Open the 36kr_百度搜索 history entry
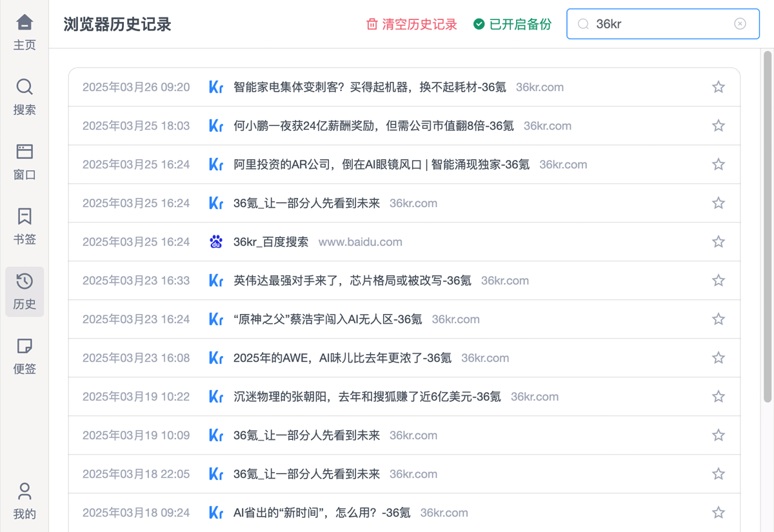 pos(271,242)
